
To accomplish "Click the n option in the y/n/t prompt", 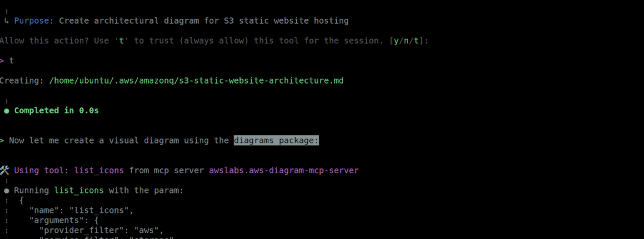I will click(406, 41).
